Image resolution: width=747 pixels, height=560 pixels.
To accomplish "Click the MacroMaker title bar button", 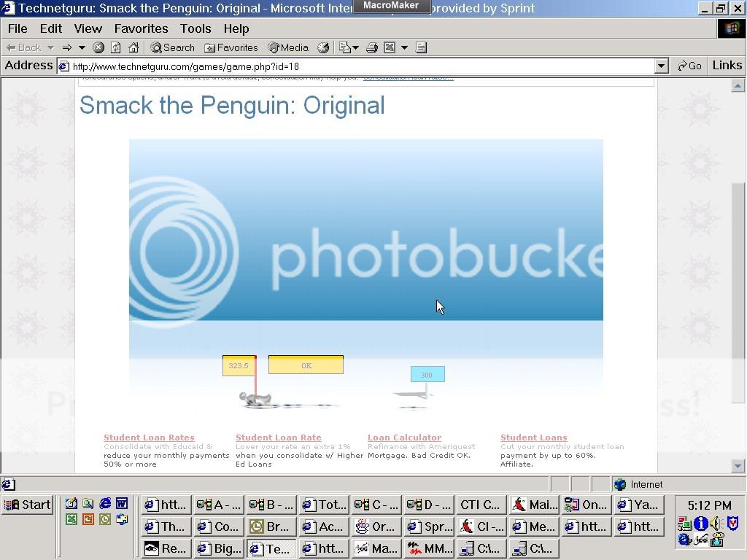I will click(391, 6).
